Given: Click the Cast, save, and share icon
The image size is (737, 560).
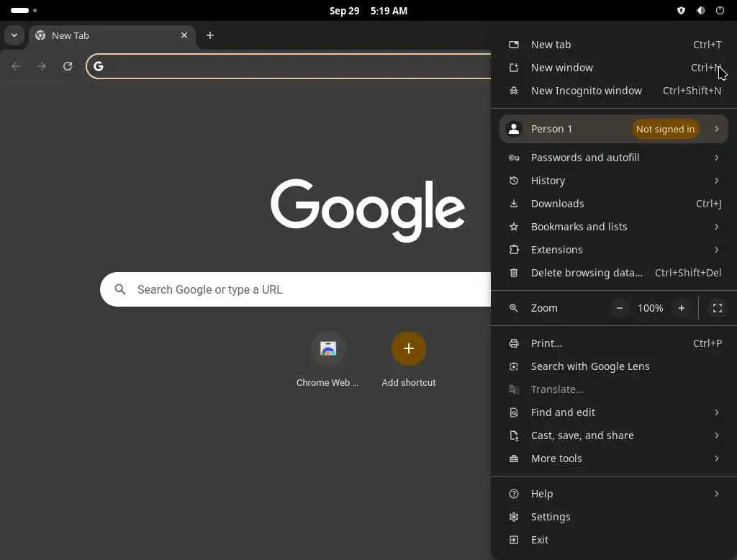Looking at the screenshot, I should click(514, 435).
